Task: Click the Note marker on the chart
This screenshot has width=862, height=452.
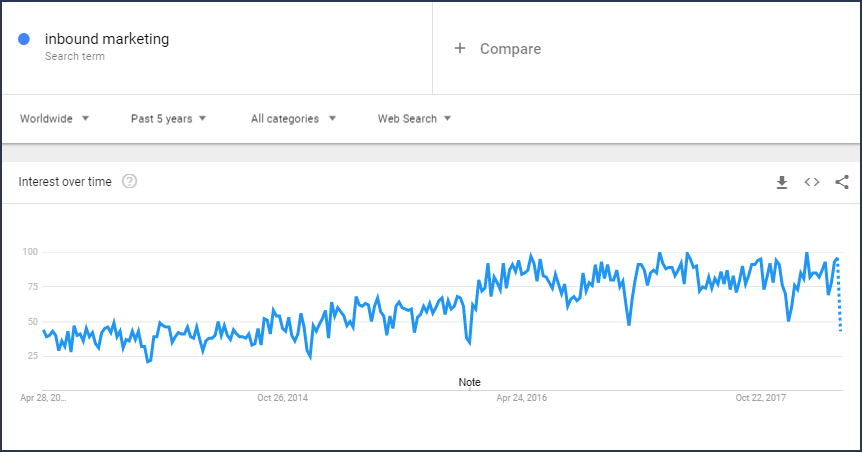Action: [469, 382]
